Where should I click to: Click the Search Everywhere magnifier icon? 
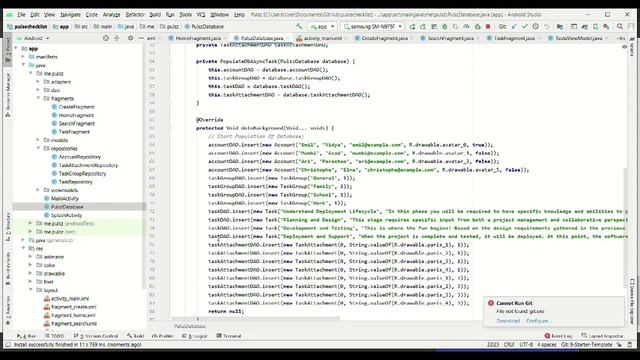[x=620, y=27]
